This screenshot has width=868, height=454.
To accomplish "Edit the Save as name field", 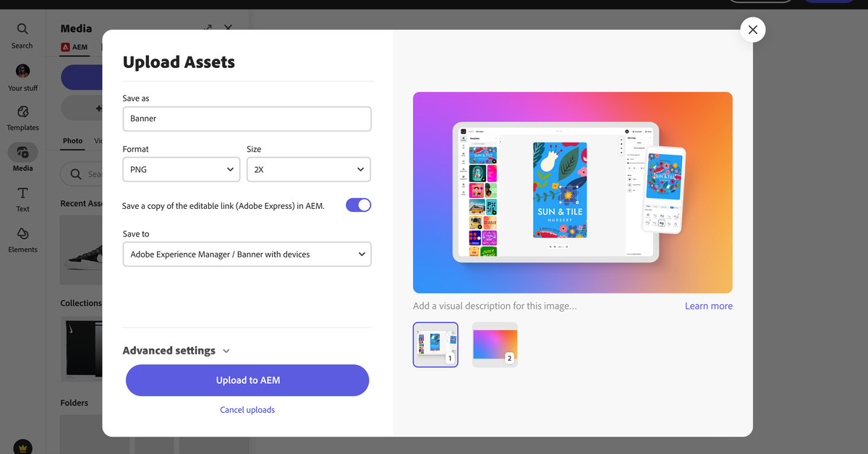I will pos(247,119).
